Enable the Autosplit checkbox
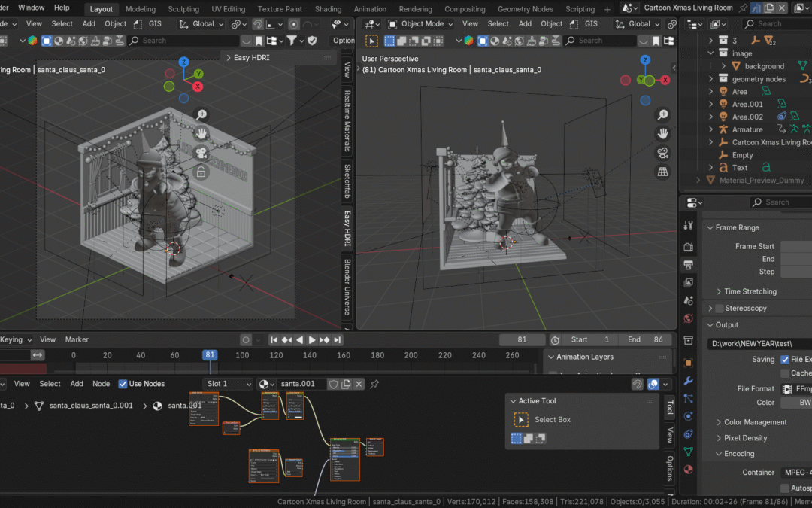This screenshot has width=812, height=508. [x=785, y=488]
